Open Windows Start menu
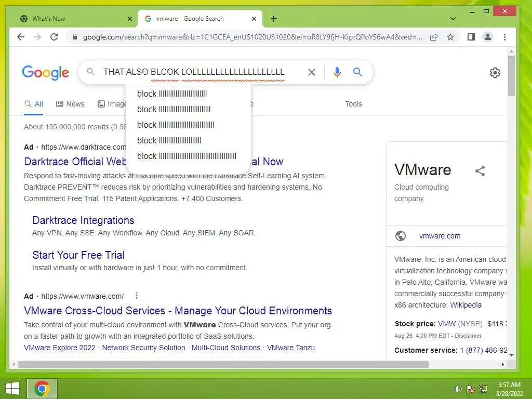Screen dimensions: 532x399 click(x=12, y=389)
